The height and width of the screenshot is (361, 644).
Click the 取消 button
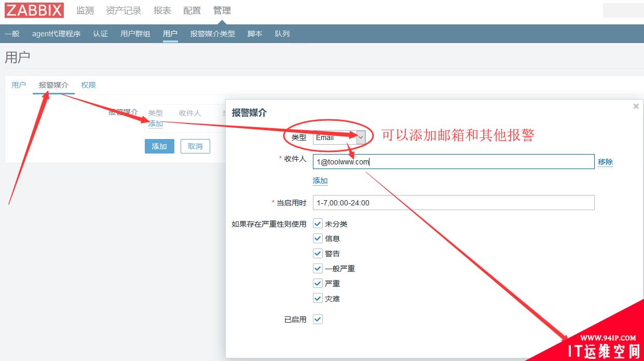195,146
